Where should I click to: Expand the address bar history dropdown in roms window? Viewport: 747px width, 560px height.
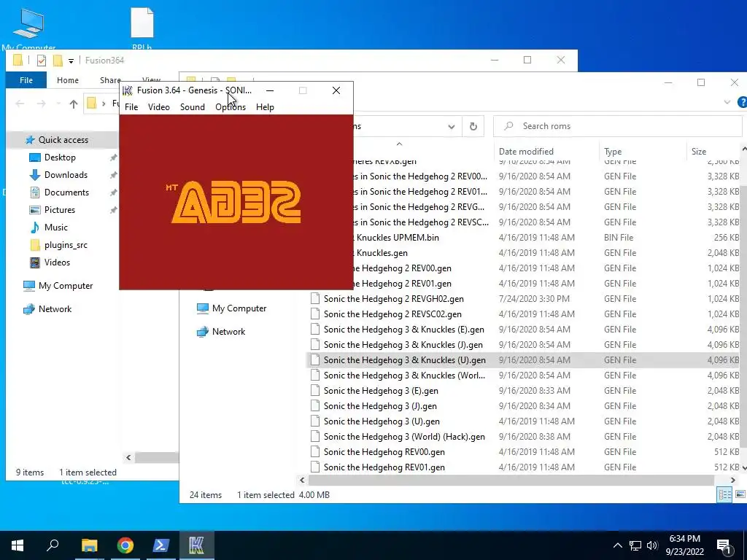click(x=451, y=127)
